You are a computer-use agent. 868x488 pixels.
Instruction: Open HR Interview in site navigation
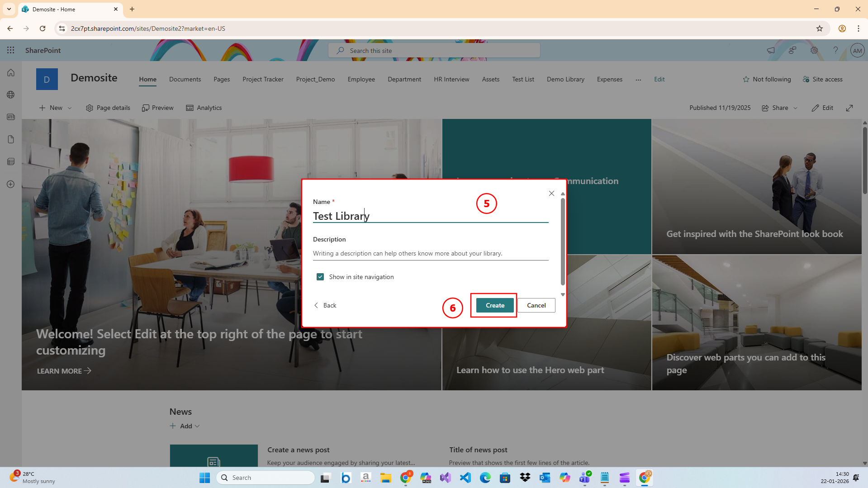pos(451,79)
